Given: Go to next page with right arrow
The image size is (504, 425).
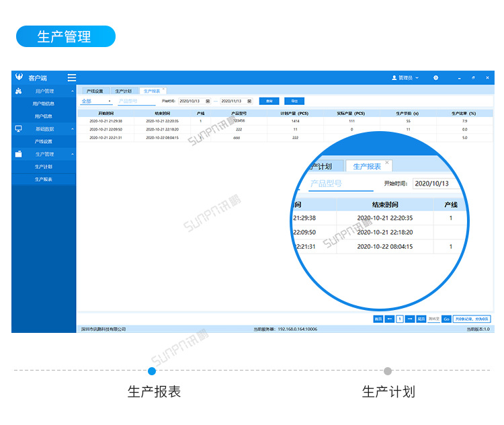Looking at the screenshot, I should coord(409,319).
